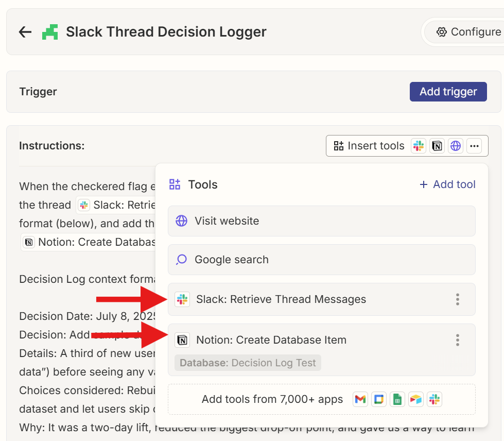The image size is (504, 441).
Task: Click the 'Choices considered:' line
Action: pos(88,391)
